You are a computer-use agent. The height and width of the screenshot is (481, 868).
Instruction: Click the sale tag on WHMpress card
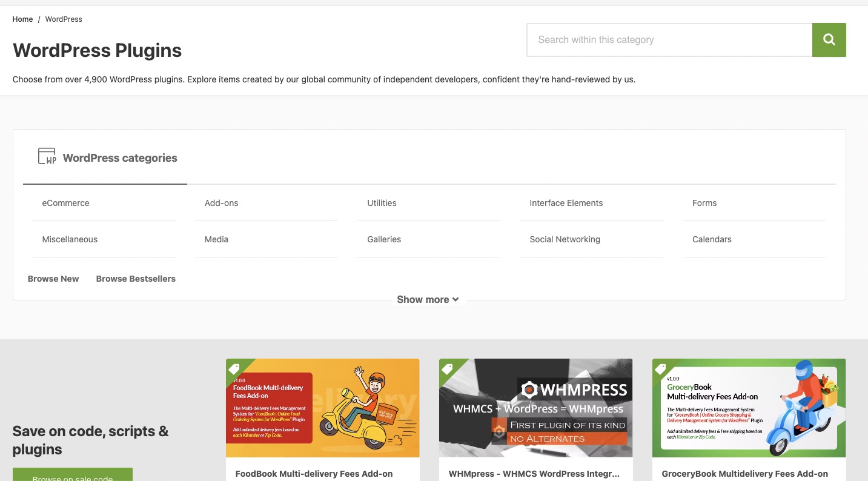[x=448, y=368]
